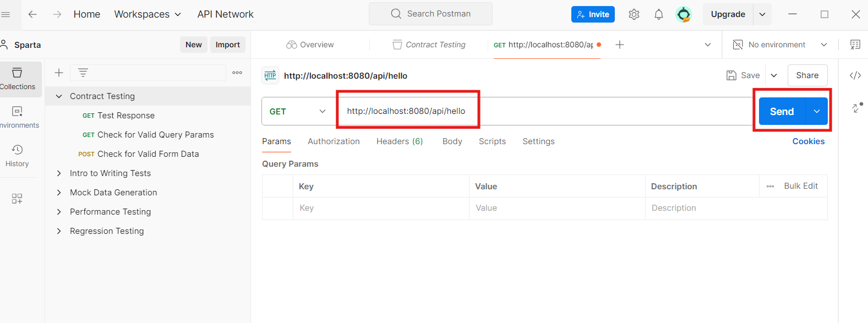Open the Contract Testing tab
This screenshot has height=323, width=868.
pos(429,45)
